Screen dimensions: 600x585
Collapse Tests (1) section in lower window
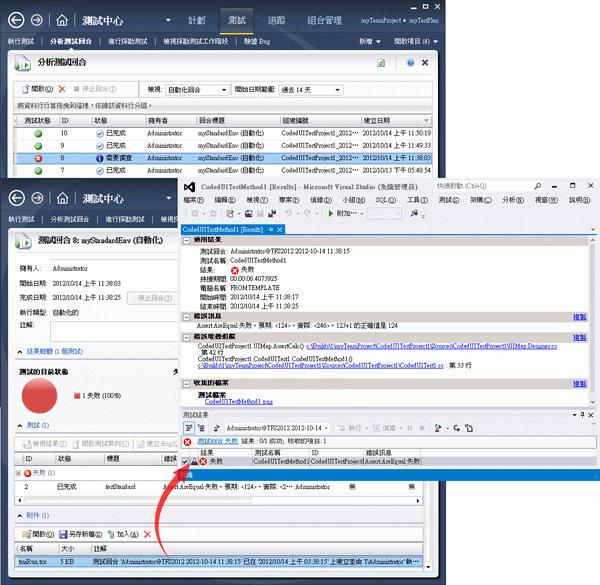20,425
